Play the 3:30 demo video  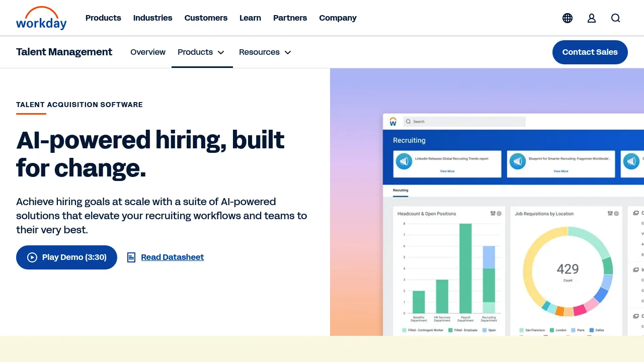[66, 257]
